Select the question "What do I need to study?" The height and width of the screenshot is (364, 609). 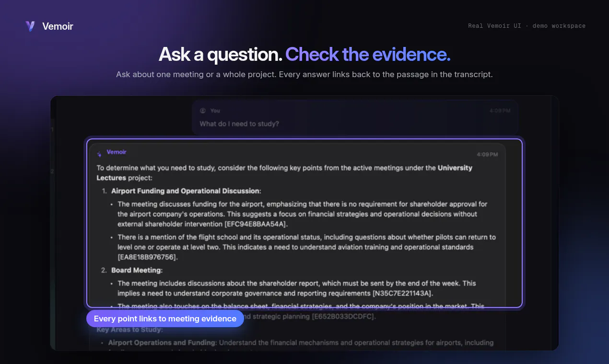239,124
